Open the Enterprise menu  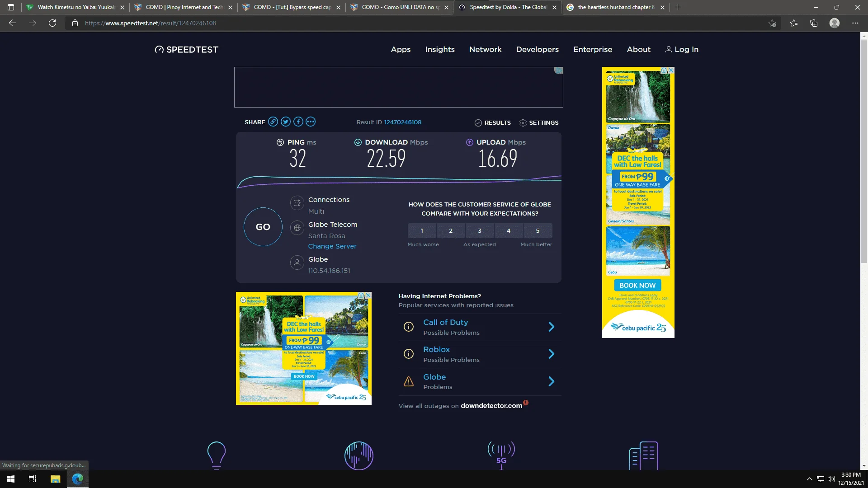[x=593, y=50]
